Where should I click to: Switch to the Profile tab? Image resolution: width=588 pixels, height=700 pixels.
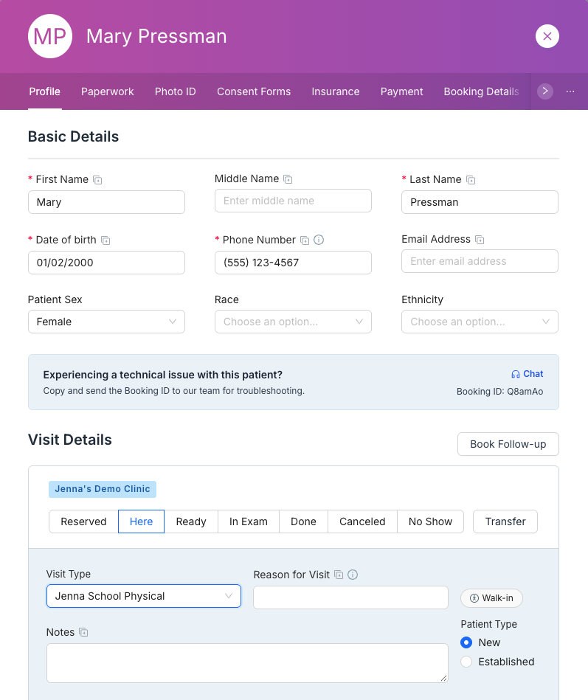pos(45,91)
